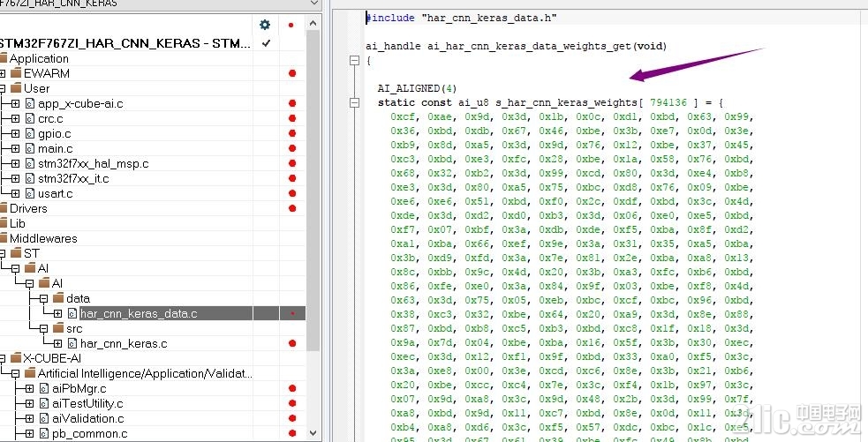Screen dimensions: 868x442
Task: Collapse the src folder node
Action: [x=44, y=328]
